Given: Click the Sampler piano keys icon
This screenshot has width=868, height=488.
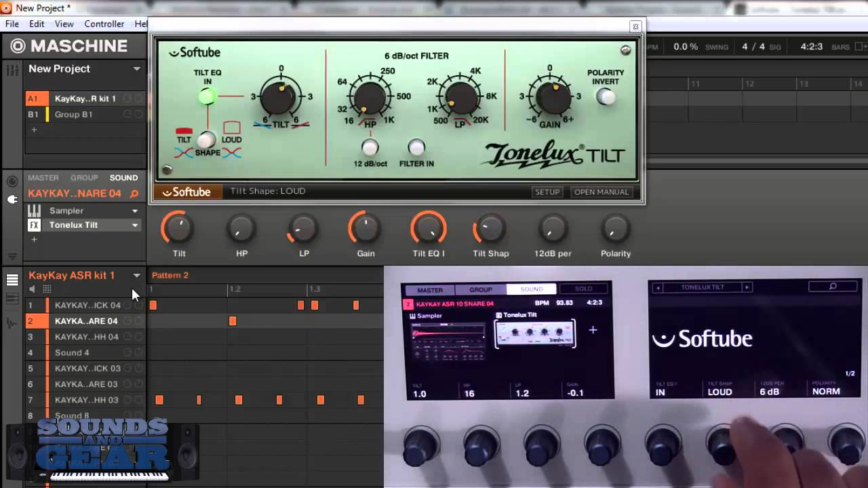Looking at the screenshot, I should tap(34, 211).
